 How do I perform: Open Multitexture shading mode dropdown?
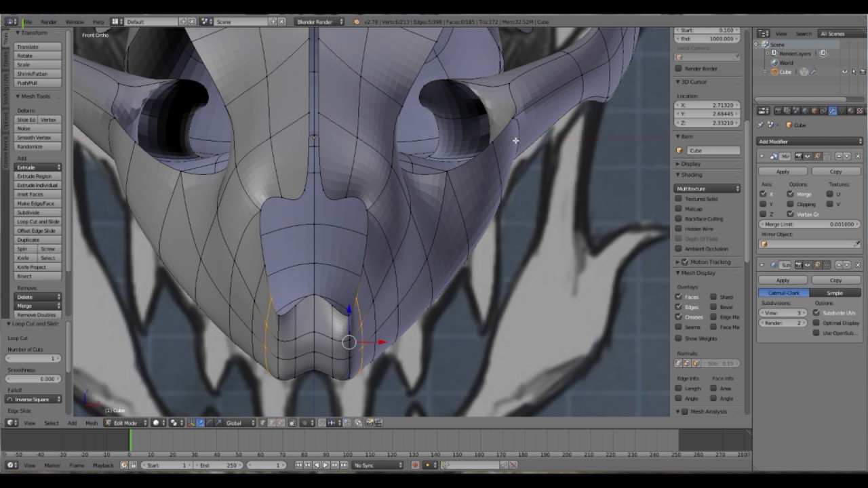[x=707, y=188]
